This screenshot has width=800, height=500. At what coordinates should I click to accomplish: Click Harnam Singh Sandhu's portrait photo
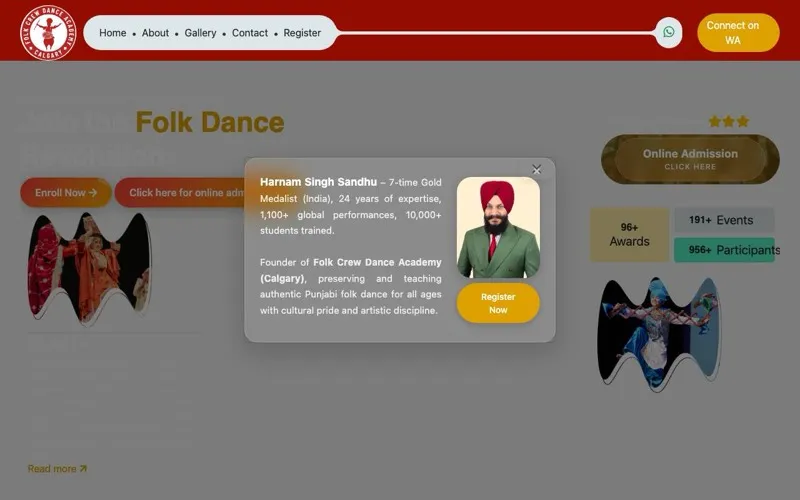[x=498, y=228]
